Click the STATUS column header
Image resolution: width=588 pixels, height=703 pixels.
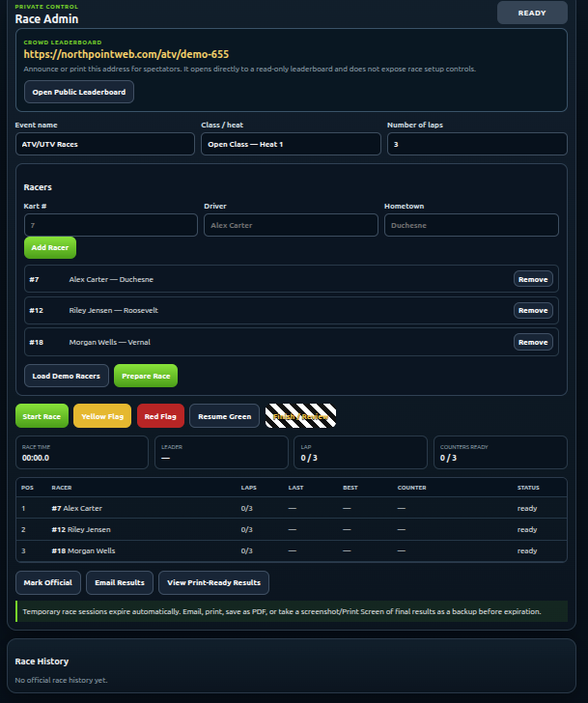[528, 488]
